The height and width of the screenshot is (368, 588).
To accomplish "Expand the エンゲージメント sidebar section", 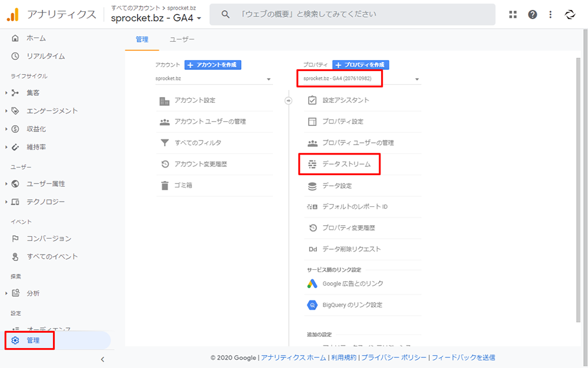I will [6, 111].
